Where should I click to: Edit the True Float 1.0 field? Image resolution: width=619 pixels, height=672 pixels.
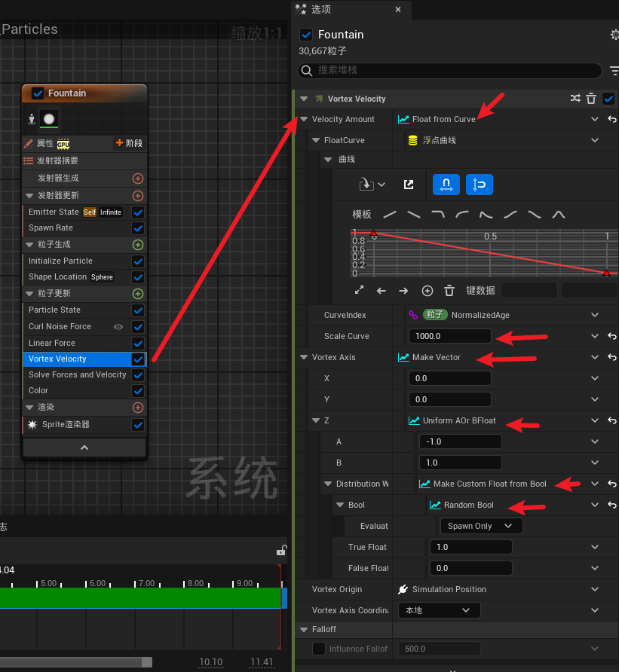[470, 547]
